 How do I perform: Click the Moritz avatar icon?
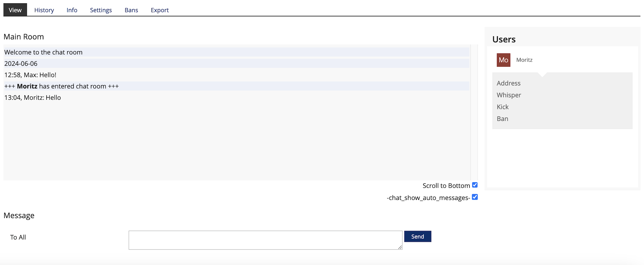click(x=503, y=60)
